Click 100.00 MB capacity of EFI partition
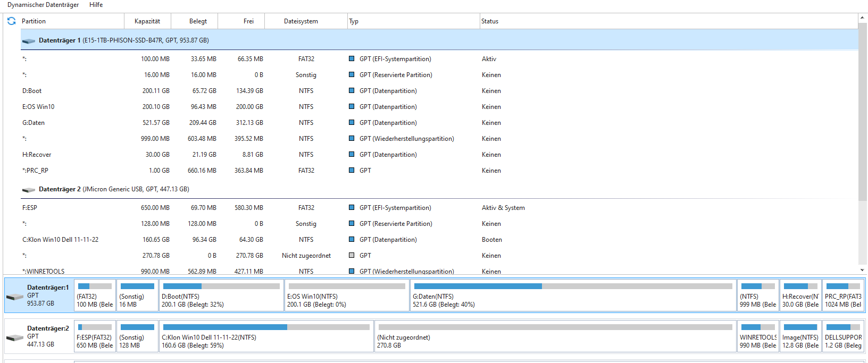 click(x=155, y=59)
